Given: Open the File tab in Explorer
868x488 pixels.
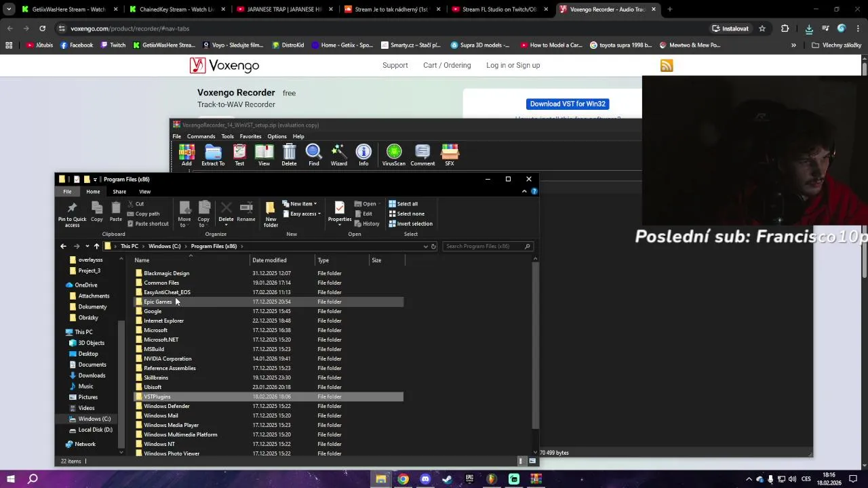Looking at the screenshot, I should click(67, 192).
